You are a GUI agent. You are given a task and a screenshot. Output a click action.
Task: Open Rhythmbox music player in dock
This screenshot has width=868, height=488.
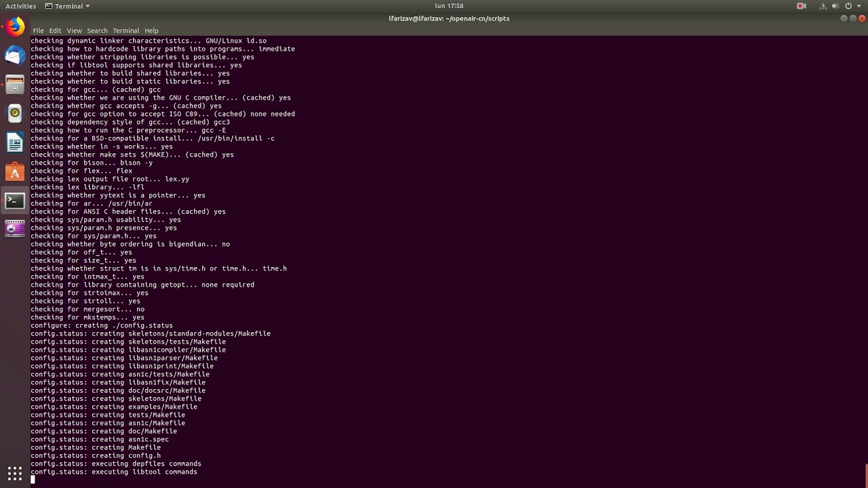[15, 113]
